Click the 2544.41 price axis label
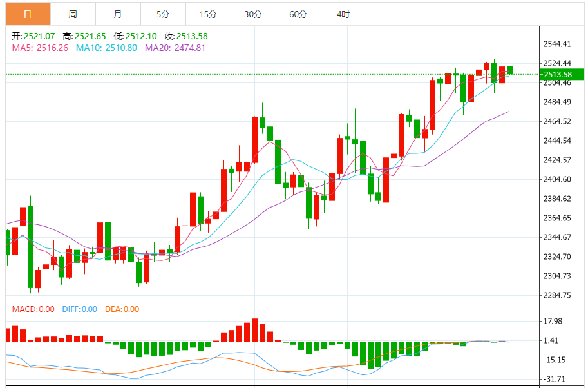The width and height of the screenshot is (588, 388). [557, 44]
